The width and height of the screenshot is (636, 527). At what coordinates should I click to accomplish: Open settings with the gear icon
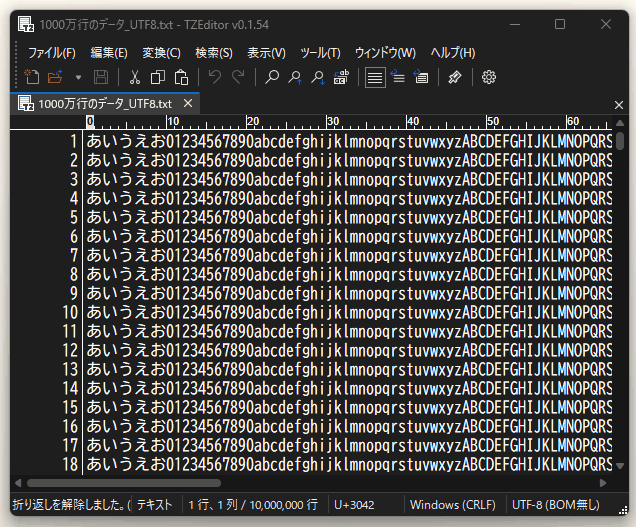(x=489, y=77)
